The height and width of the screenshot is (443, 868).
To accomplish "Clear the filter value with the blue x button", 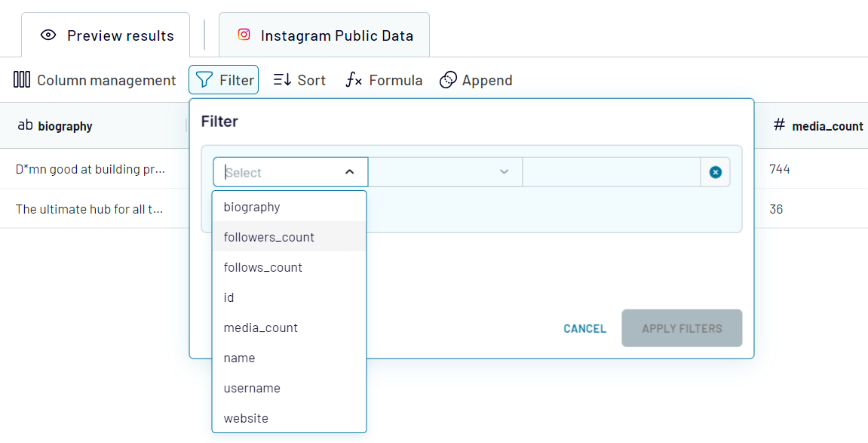I will [716, 171].
